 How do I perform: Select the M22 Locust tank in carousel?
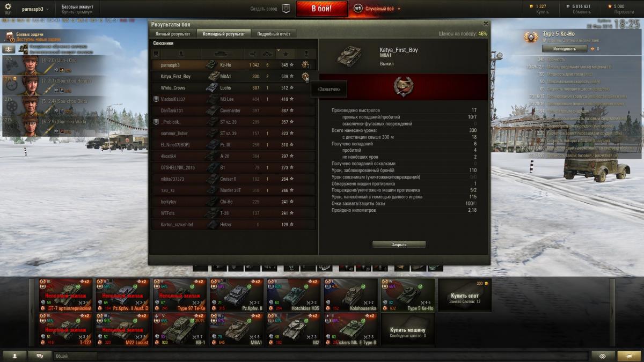click(122, 330)
